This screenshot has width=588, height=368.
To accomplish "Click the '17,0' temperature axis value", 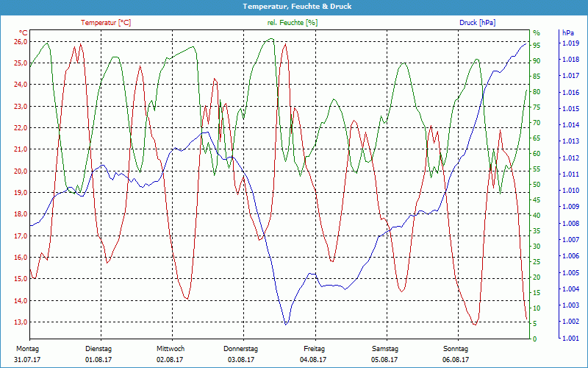I will point(21,236).
